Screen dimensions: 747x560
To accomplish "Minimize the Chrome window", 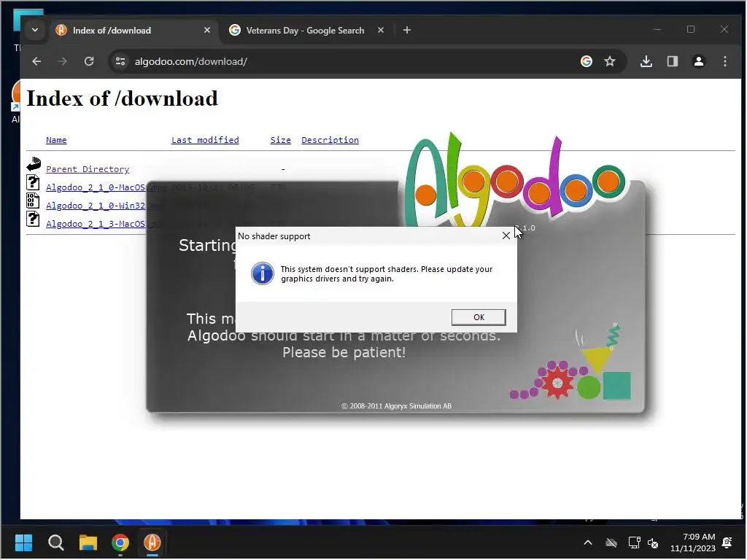I will coord(657,29).
